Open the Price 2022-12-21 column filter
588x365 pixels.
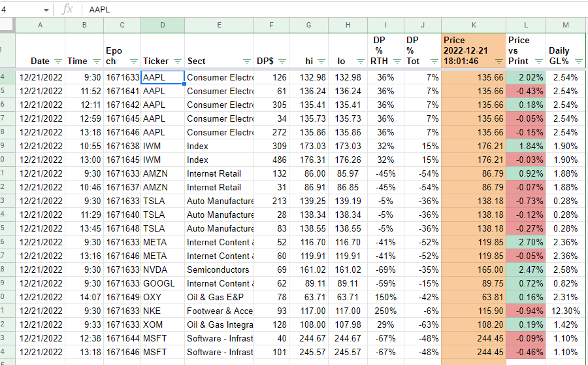coord(498,61)
